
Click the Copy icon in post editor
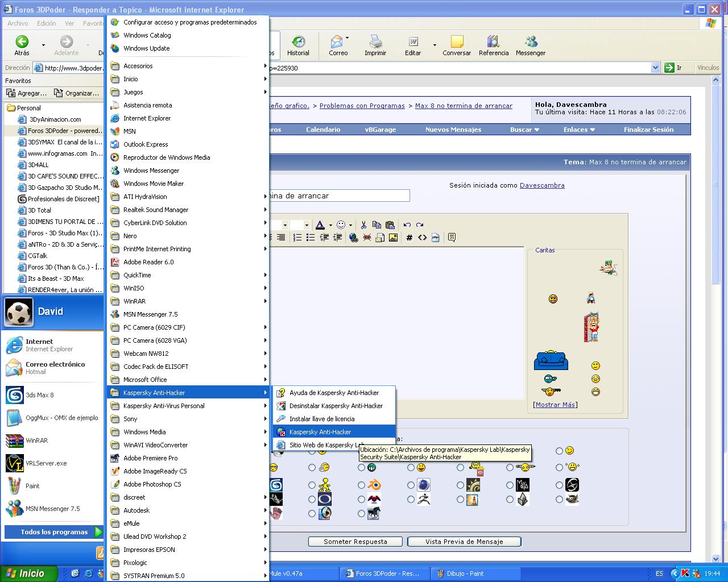[x=377, y=225]
